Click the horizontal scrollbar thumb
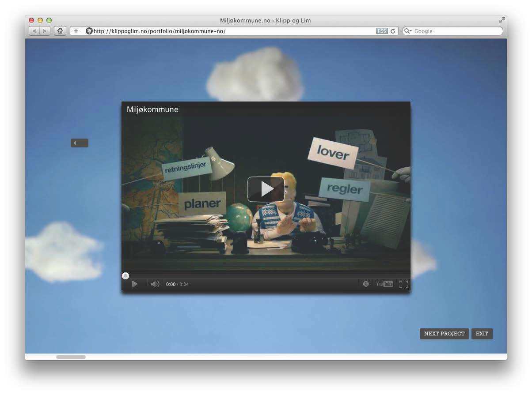532x395 pixels. 71,357
